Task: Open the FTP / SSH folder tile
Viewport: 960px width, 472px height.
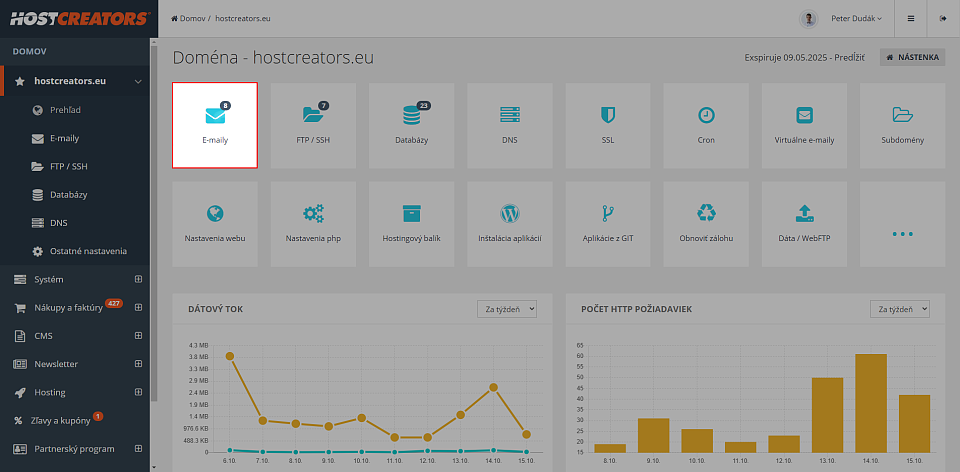Action: 313,125
